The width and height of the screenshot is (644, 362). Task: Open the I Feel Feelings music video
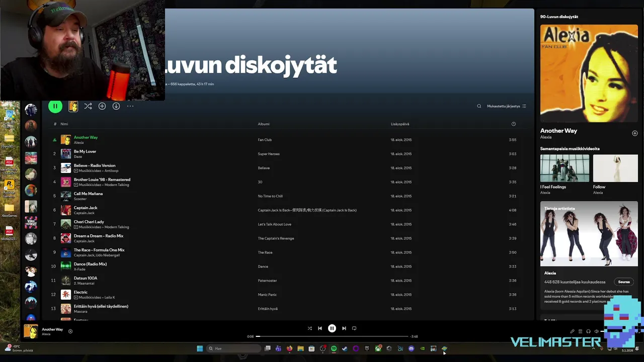(x=565, y=168)
